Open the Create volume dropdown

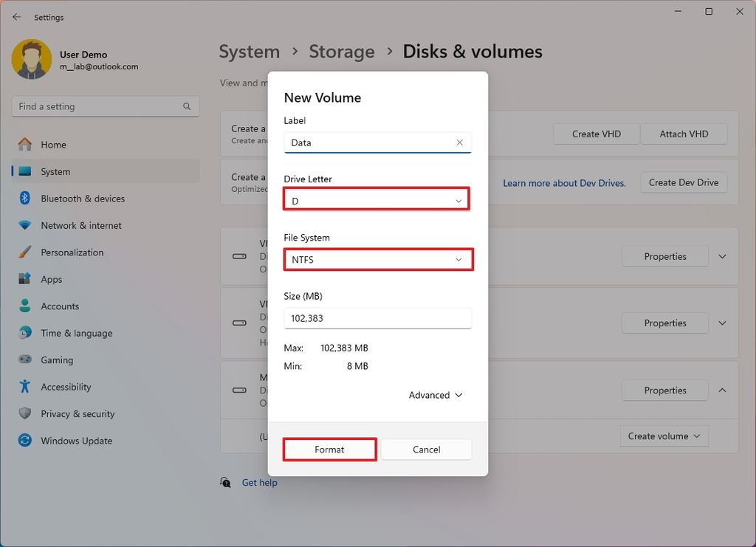[x=664, y=436]
